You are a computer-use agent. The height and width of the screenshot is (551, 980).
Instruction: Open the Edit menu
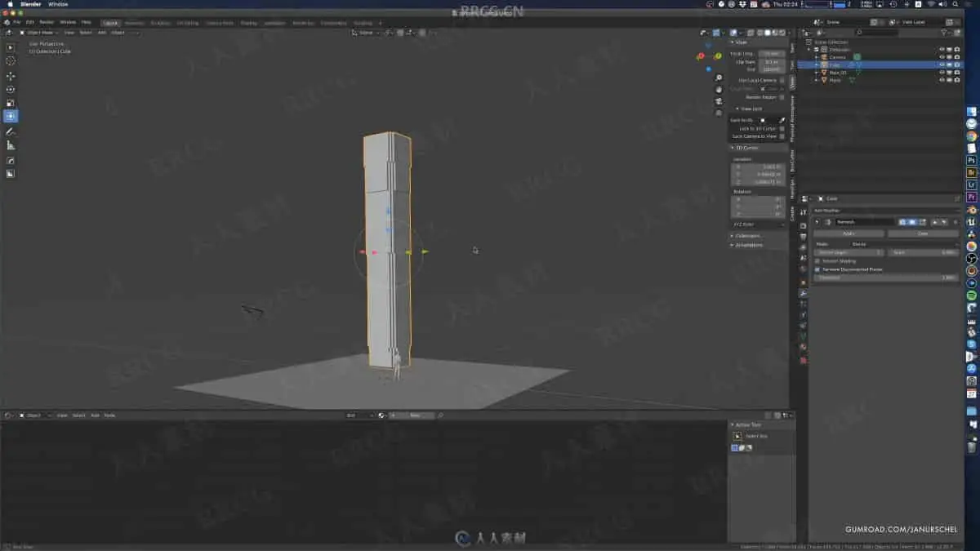[x=29, y=23]
